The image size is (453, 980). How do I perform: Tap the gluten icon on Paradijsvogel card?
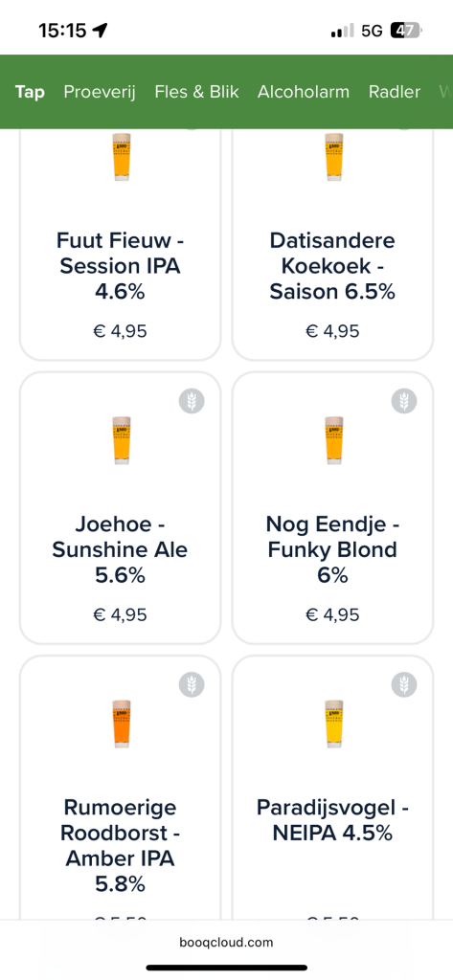point(404,684)
